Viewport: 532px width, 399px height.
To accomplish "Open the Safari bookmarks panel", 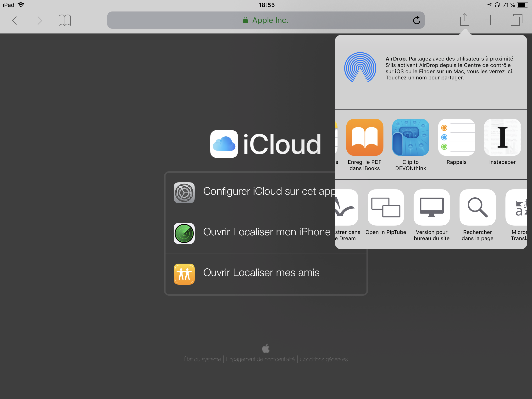I will coord(64,20).
